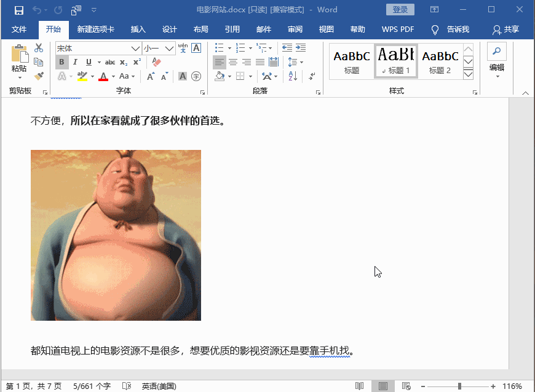Apply red font color
The image size is (535, 392).
click(x=103, y=76)
